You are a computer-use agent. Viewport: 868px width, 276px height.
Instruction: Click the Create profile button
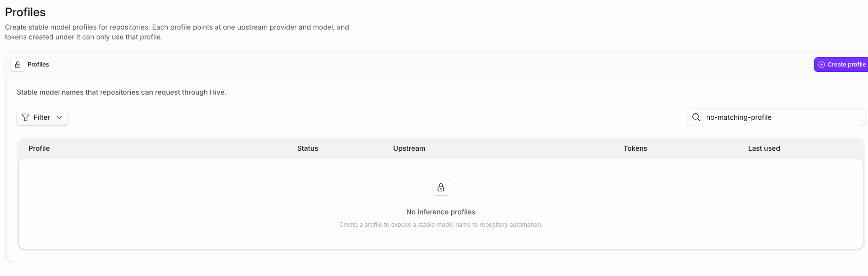(841, 65)
